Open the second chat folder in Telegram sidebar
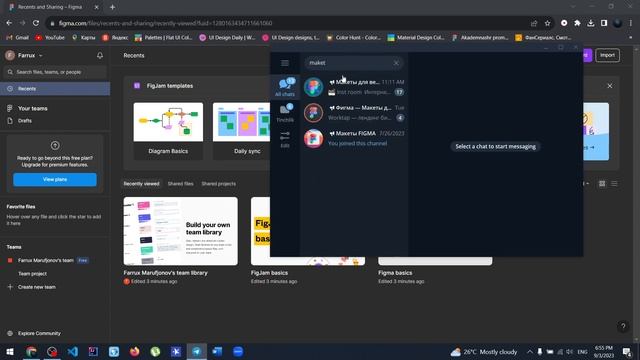The image size is (640, 360). coord(285,113)
